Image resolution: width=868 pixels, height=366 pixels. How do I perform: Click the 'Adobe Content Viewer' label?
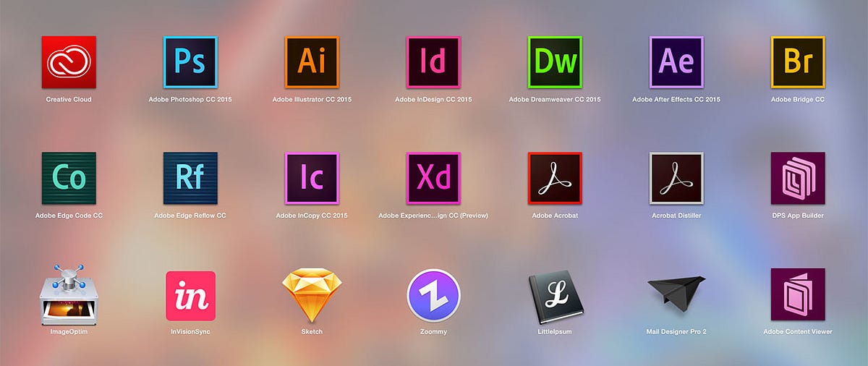798,331
